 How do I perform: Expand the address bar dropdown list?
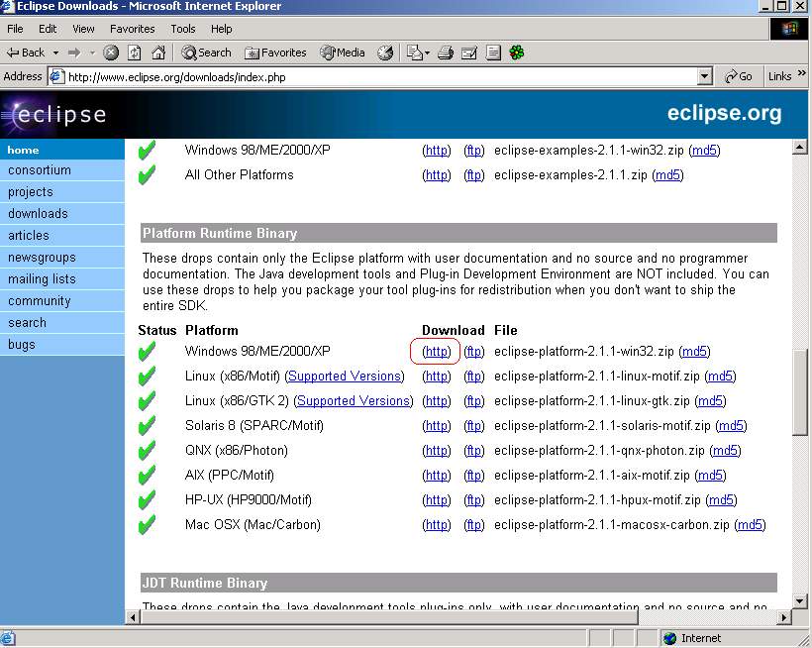pos(704,77)
